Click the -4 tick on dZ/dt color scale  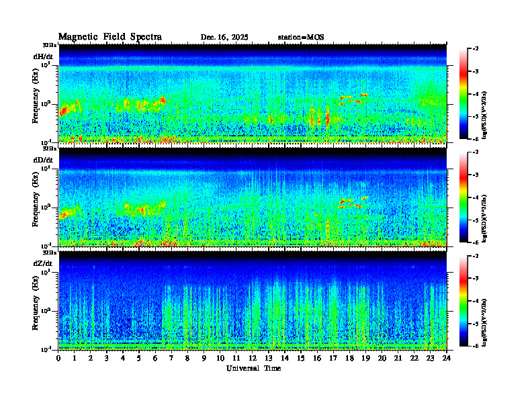point(476,301)
